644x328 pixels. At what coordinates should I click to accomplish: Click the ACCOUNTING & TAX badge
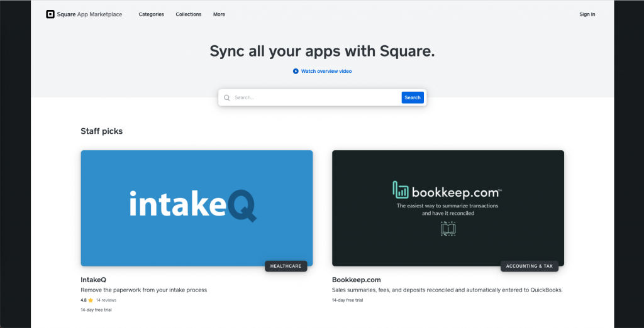point(530,266)
